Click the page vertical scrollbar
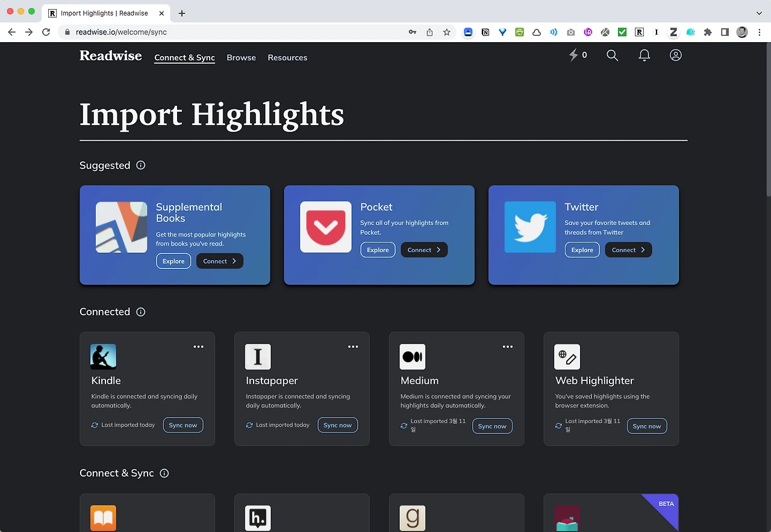 (x=767, y=120)
